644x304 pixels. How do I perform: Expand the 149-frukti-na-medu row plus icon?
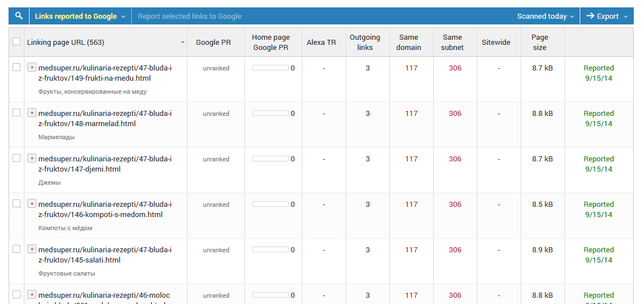[32, 67]
